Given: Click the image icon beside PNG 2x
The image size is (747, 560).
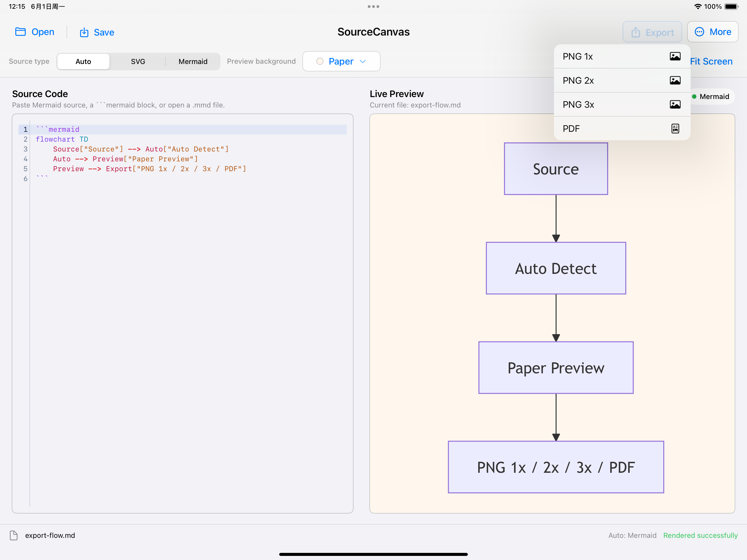Looking at the screenshot, I should tap(675, 80).
